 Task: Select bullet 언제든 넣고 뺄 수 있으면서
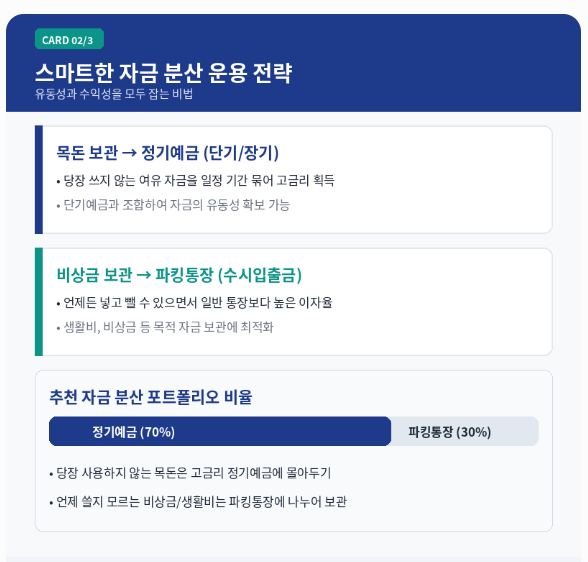click(x=194, y=303)
